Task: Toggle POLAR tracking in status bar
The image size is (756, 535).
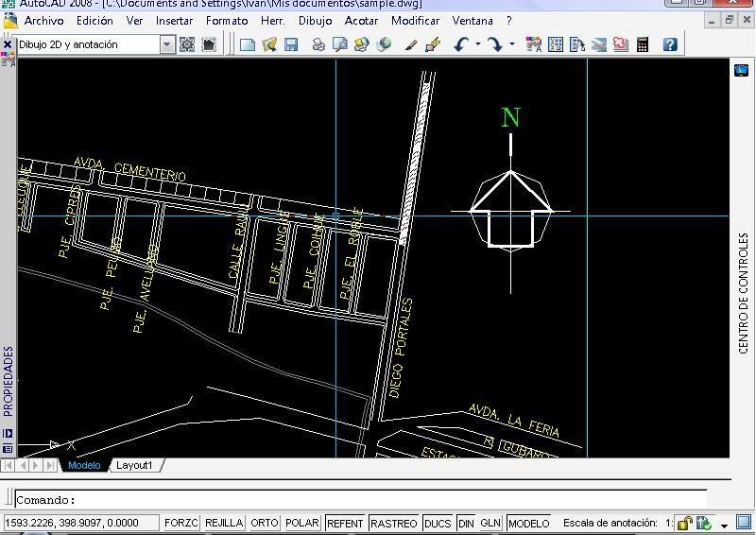Action: 301,523
